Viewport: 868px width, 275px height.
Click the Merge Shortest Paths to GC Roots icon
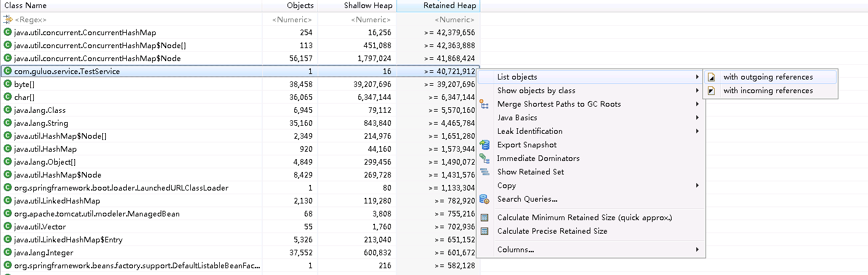pyautogui.click(x=484, y=104)
